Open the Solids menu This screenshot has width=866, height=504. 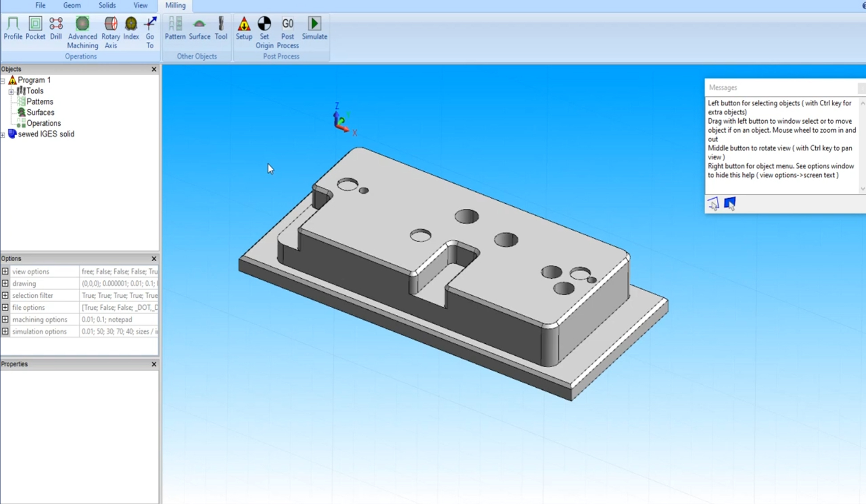107,5
